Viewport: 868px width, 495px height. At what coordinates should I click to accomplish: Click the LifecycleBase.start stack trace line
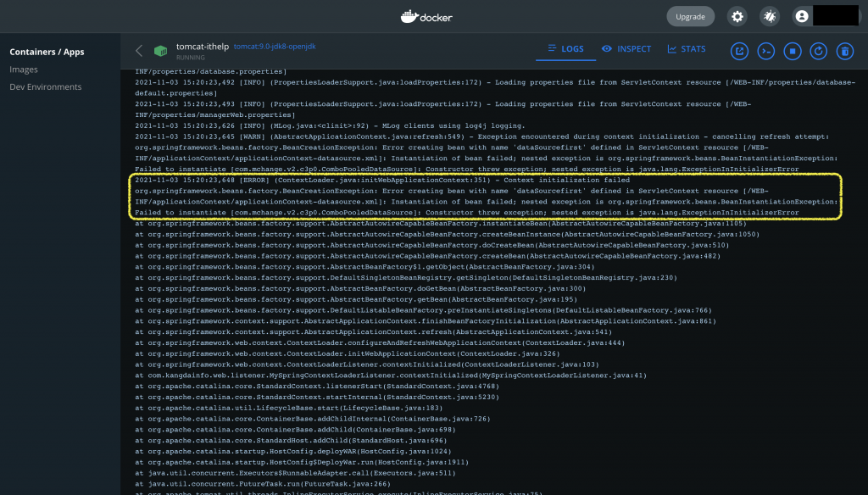(289, 408)
